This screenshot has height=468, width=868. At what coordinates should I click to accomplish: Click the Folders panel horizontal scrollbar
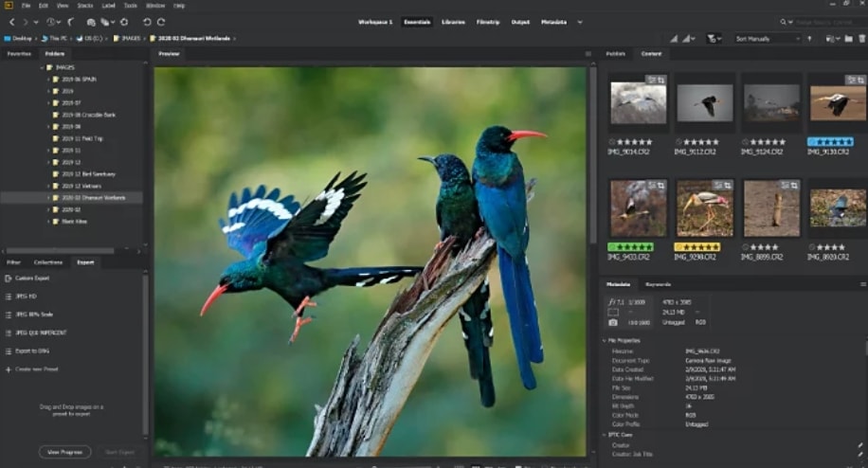pyautogui.click(x=60, y=251)
